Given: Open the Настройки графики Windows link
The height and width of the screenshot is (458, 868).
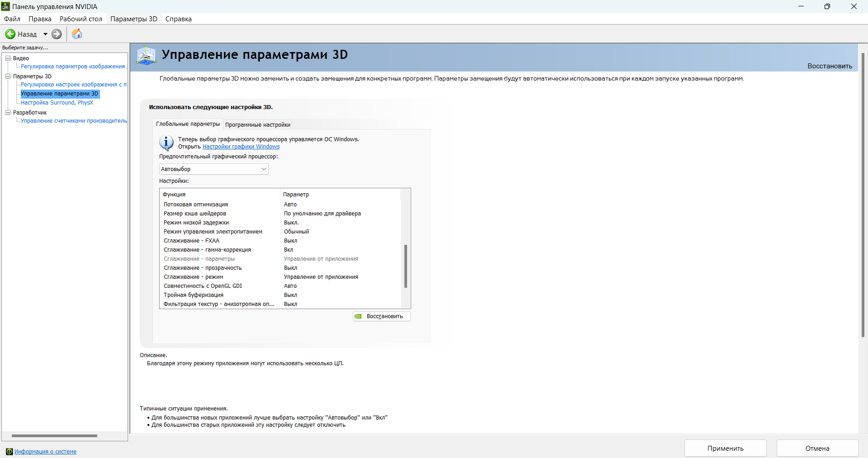Looking at the screenshot, I should coord(241,147).
